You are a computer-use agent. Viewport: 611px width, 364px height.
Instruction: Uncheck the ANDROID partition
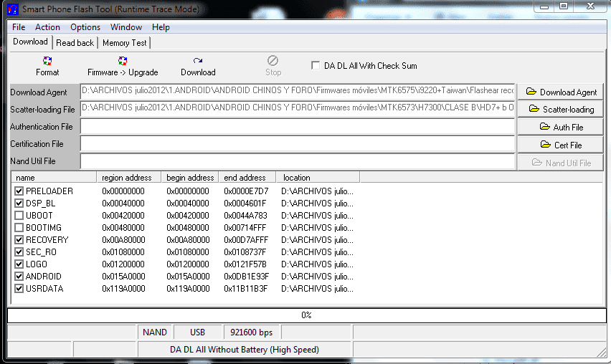[x=19, y=277]
